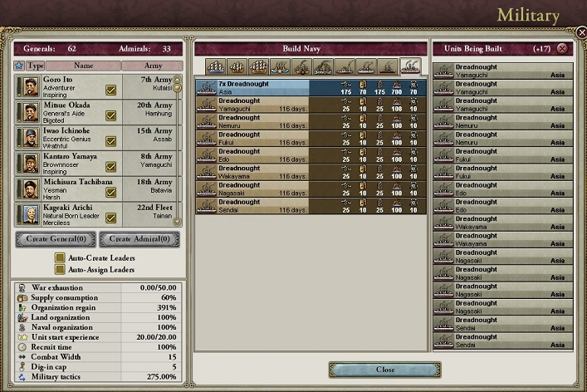The width and height of the screenshot is (587, 392).
Task: Click the leader list scrollbar handle
Action: click(177, 87)
